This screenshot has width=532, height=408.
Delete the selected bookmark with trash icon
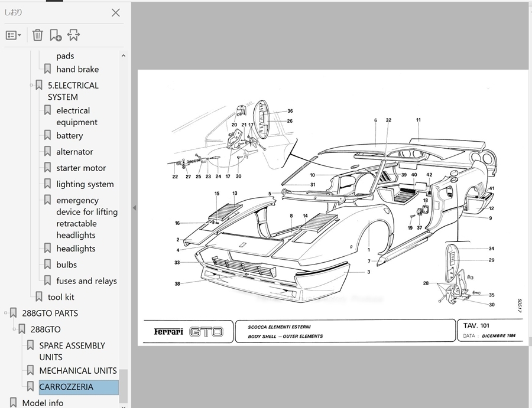pos(37,35)
